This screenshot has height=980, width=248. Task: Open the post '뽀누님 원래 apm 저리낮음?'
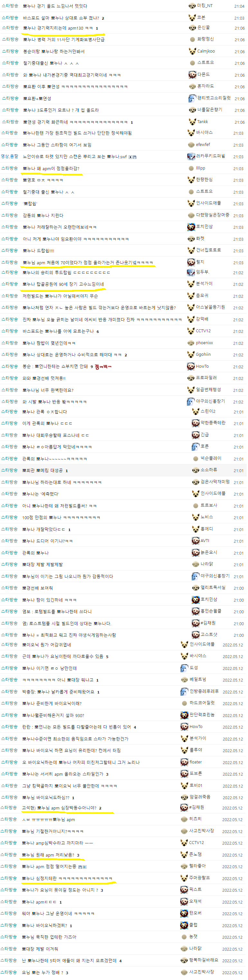tap(48, 855)
